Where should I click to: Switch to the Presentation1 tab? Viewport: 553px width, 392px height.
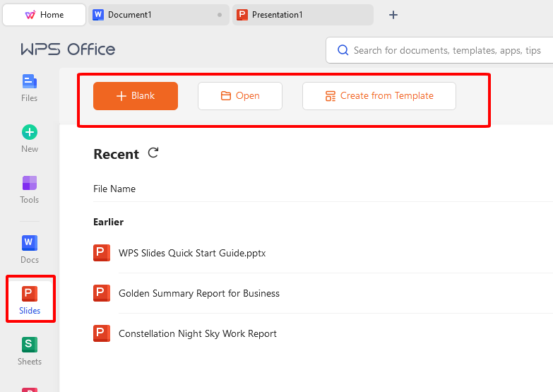[302, 15]
